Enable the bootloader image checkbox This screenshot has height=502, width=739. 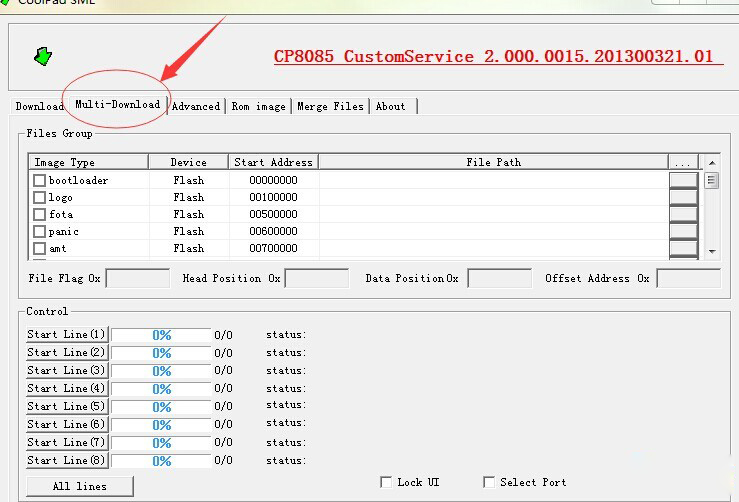tap(40, 180)
